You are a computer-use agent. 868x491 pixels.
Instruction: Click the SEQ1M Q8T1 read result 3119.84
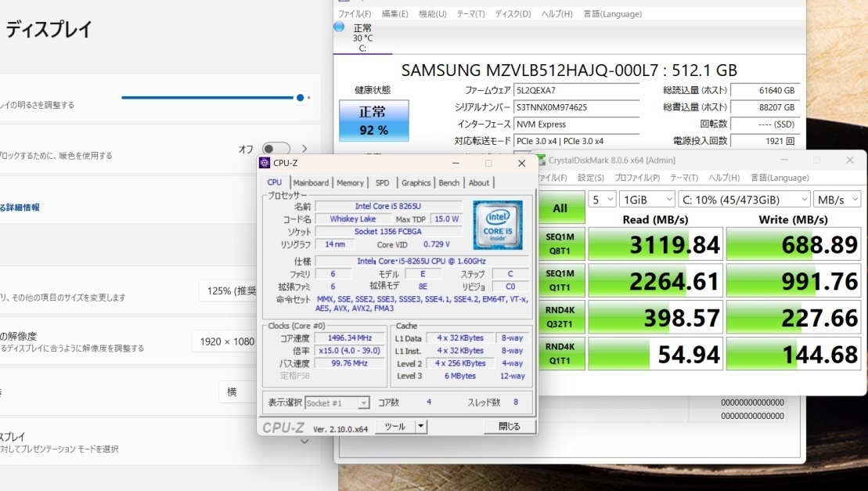655,244
